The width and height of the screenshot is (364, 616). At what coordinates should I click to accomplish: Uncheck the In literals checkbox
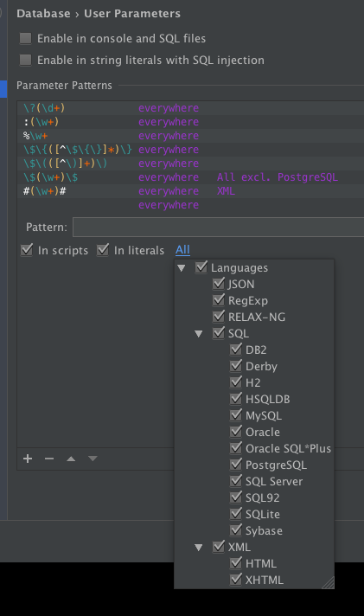coord(103,250)
